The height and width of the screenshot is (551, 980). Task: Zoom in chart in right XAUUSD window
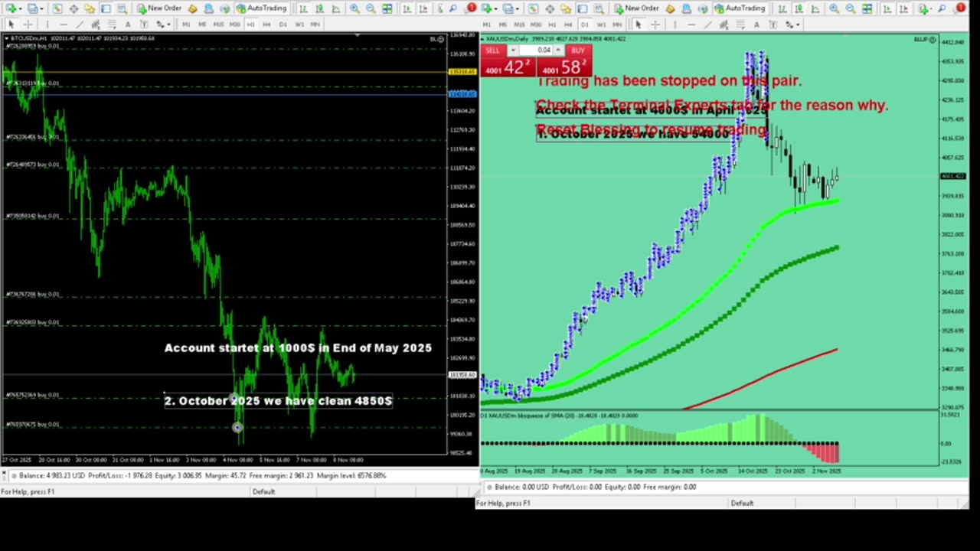[834, 8]
